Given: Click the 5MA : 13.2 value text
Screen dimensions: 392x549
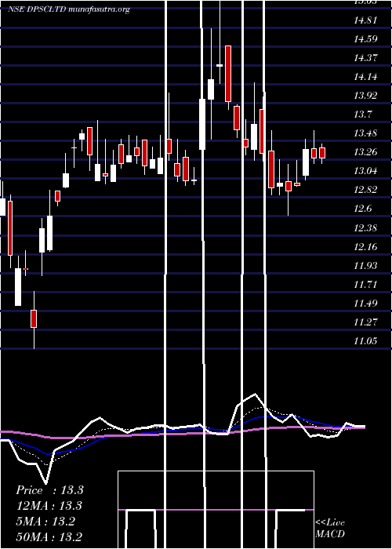Looking at the screenshot, I should tap(45, 522).
